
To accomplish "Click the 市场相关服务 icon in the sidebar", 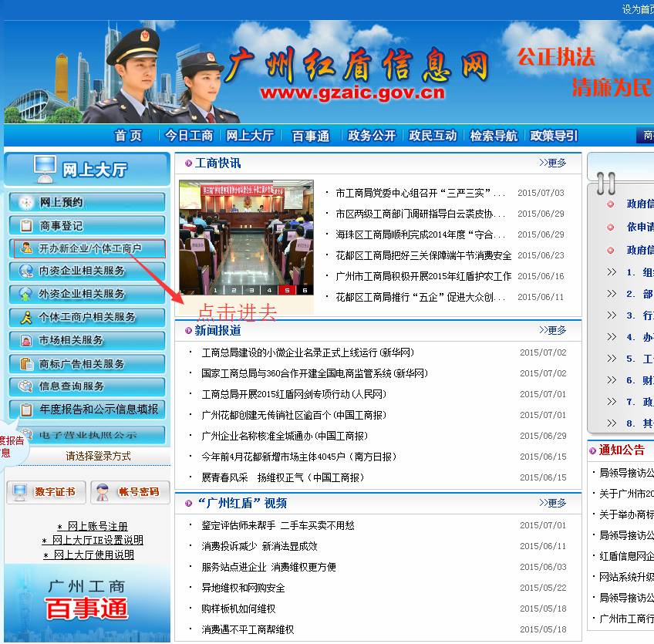I will point(25,339).
